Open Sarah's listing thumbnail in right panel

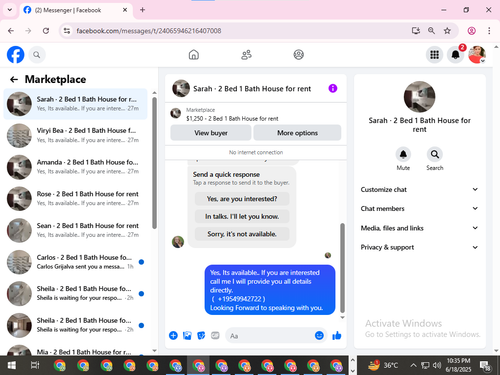[419, 97]
